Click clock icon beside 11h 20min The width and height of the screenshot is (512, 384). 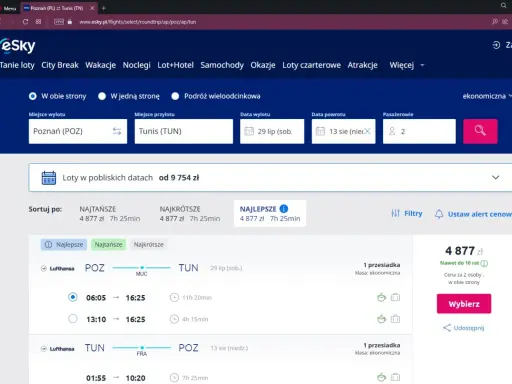(174, 297)
